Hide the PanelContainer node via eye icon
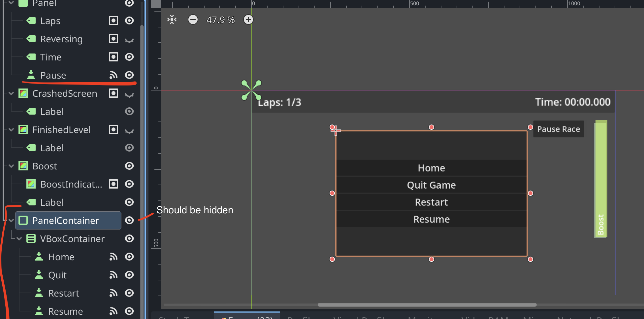The image size is (644, 319). (x=129, y=221)
